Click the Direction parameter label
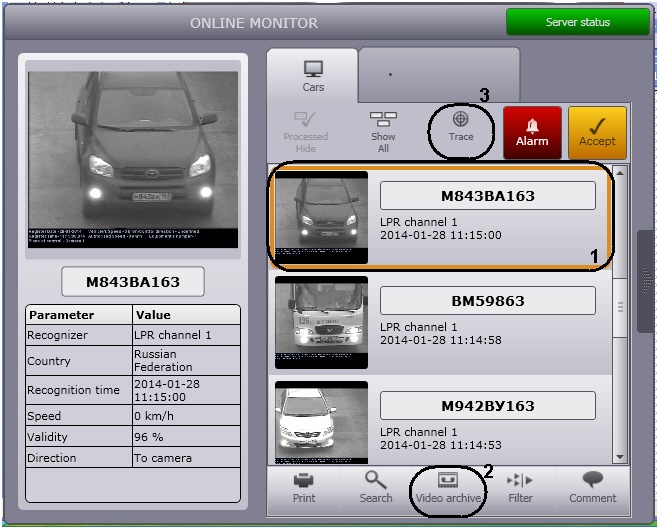 [52, 458]
